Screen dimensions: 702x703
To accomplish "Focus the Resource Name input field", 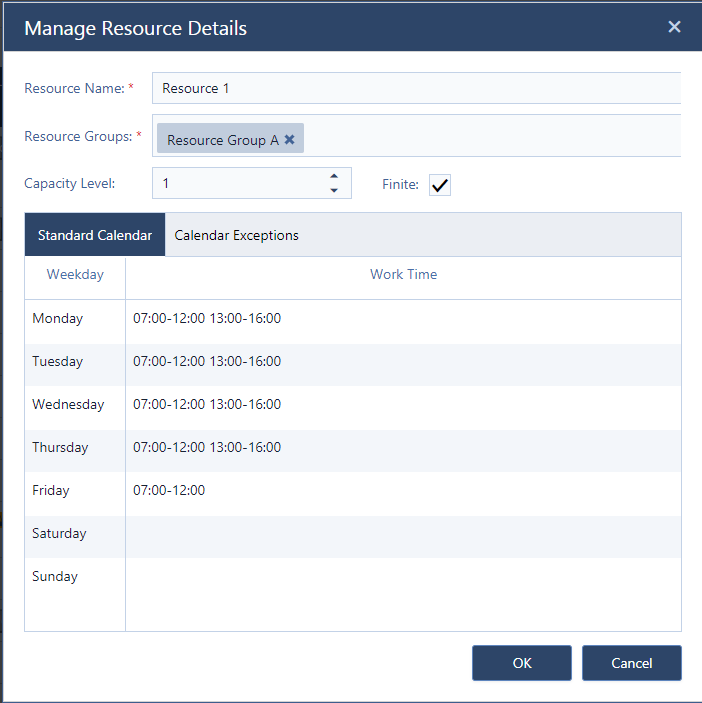I will tap(416, 88).
